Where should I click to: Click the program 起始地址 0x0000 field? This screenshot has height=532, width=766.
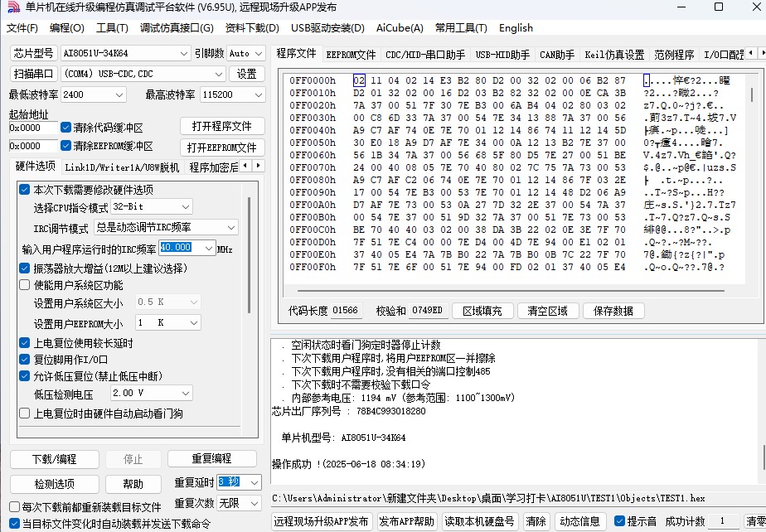pyautogui.click(x=32, y=128)
